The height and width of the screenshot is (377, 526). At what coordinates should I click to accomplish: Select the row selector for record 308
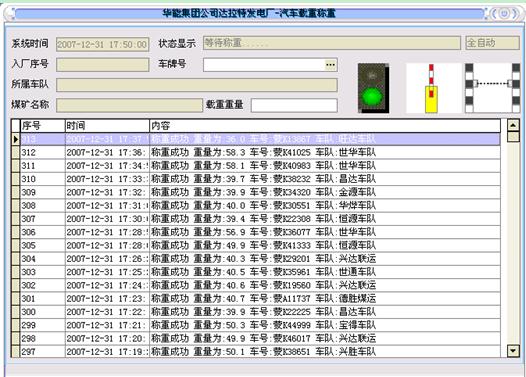pos(16,205)
